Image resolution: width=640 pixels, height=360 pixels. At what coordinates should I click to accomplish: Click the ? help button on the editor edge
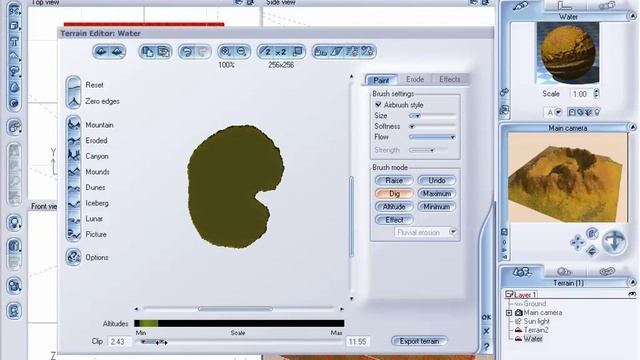(486, 347)
